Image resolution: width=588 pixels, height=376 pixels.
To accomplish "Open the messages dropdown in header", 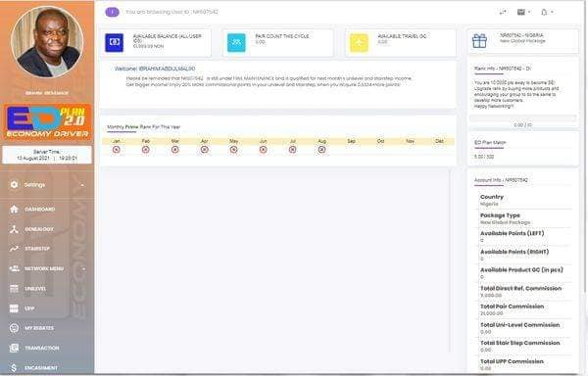I will click(x=523, y=13).
